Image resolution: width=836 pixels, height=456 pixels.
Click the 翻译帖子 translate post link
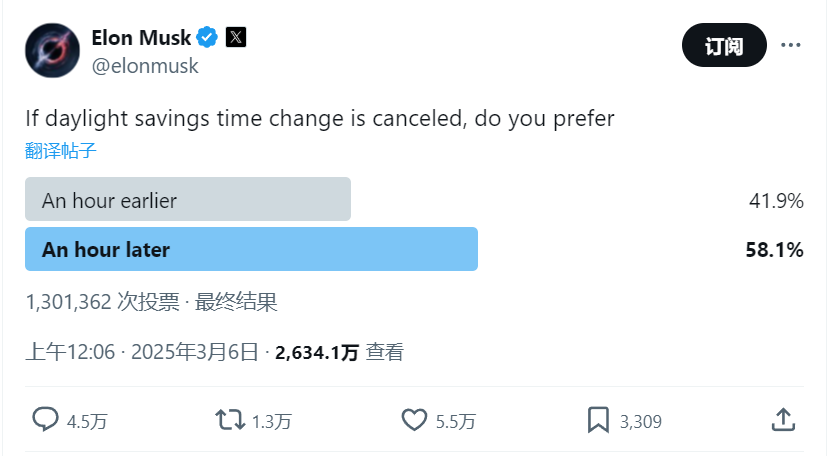[61, 150]
